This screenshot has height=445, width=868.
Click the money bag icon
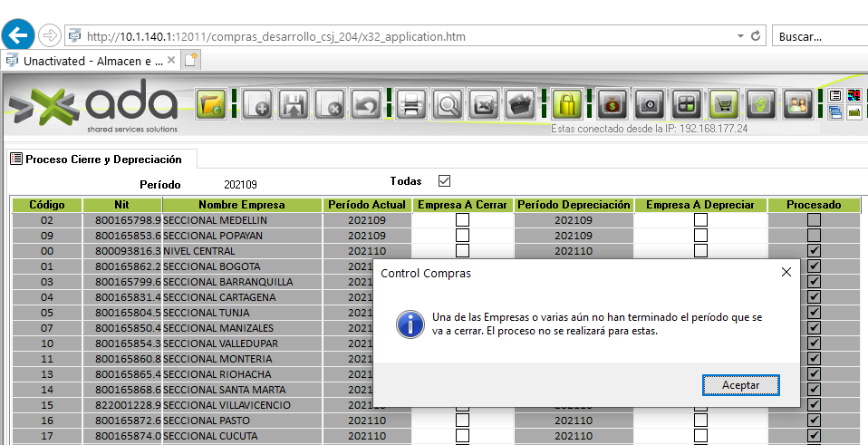click(x=613, y=104)
